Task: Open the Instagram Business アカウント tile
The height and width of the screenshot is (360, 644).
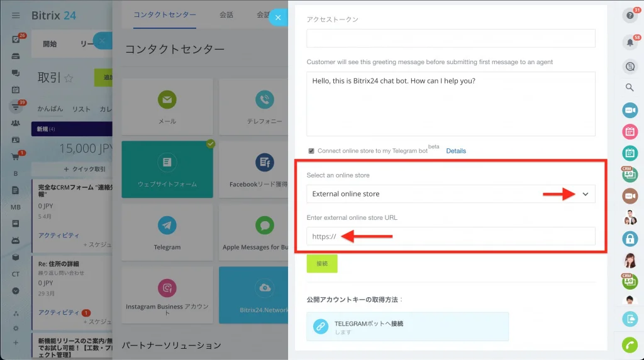Action: pyautogui.click(x=167, y=295)
